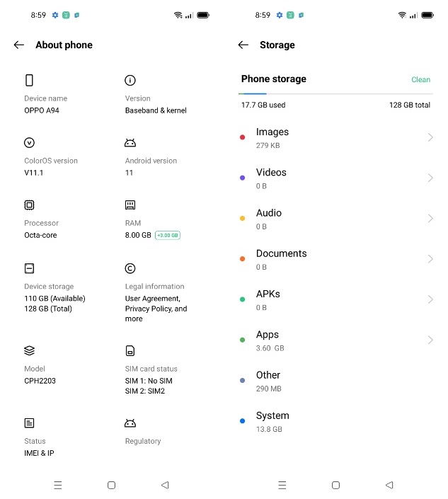Expand the Videos storage chevron
Screen dimensions: 448x499
(430, 178)
